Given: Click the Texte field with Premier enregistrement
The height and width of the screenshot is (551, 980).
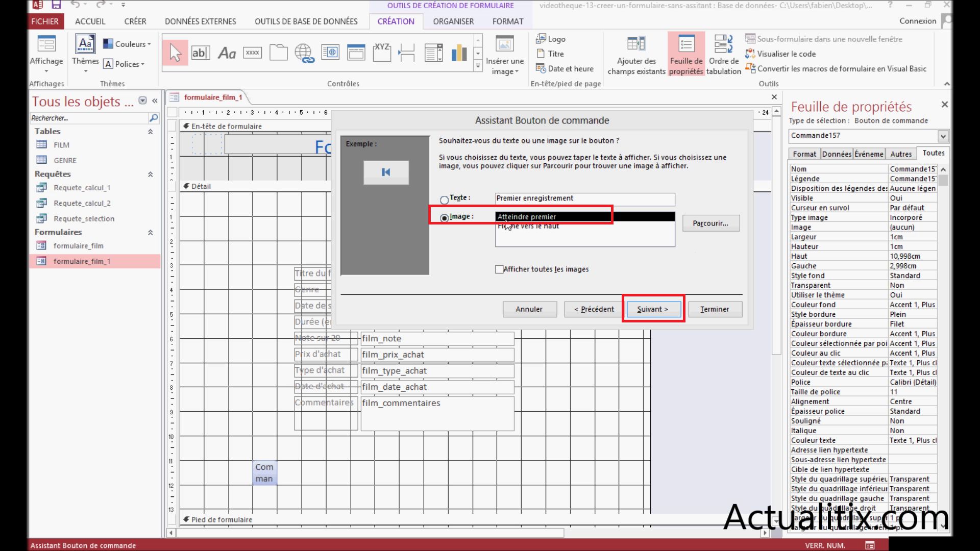Looking at the screenshot, I should click(585, 198).
